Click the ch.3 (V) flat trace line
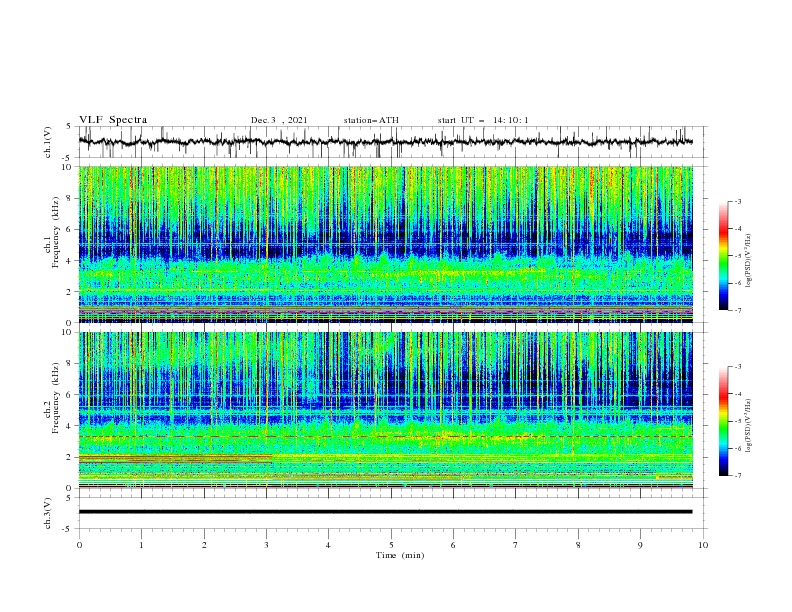Image resolution: width=792 pixels, height=612 pixels. point(385,512)
